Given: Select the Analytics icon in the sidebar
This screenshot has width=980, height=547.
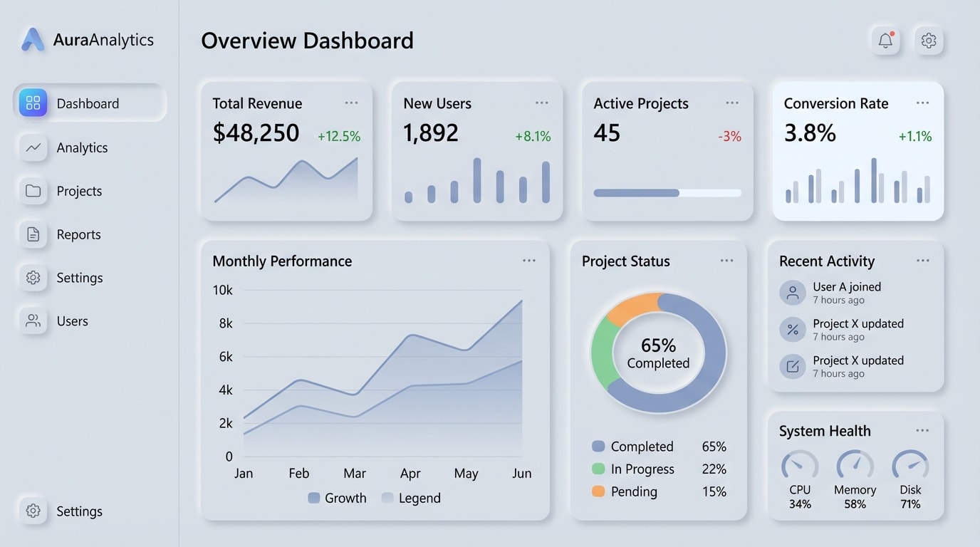Looking at the screenshot, I should click(x=33, y=147).
